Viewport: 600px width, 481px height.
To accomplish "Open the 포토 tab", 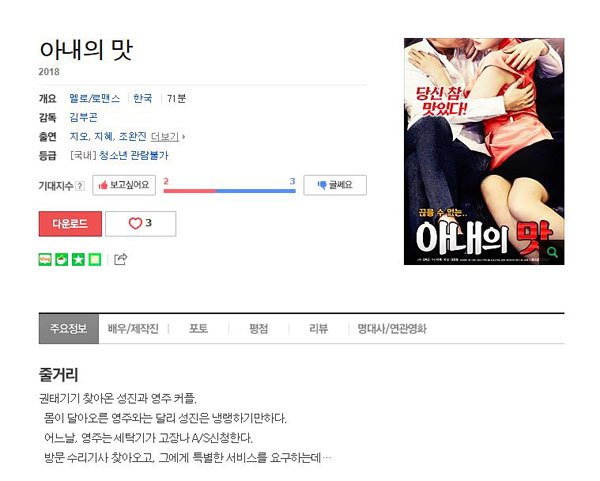I will 198,329.
